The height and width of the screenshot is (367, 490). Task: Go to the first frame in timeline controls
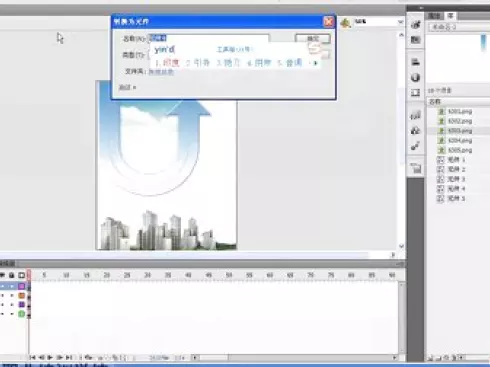coord(32,357)
